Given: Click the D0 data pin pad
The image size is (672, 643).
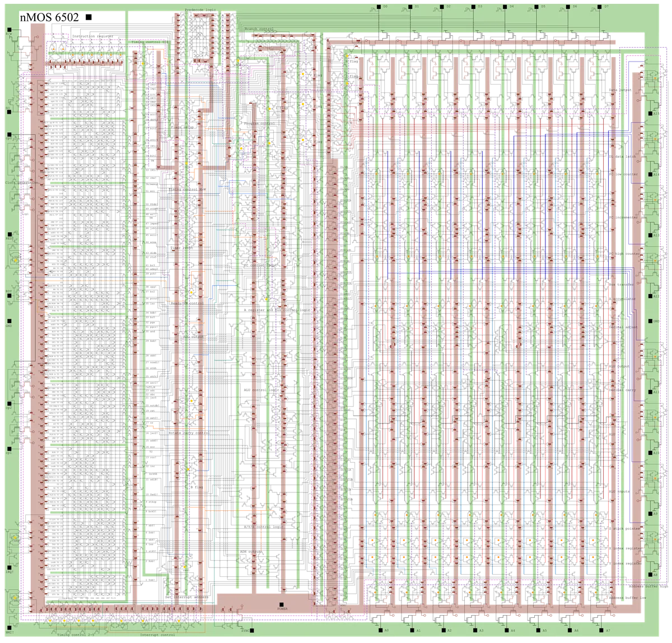Looking at the screenshot, I should click(380, 6).
